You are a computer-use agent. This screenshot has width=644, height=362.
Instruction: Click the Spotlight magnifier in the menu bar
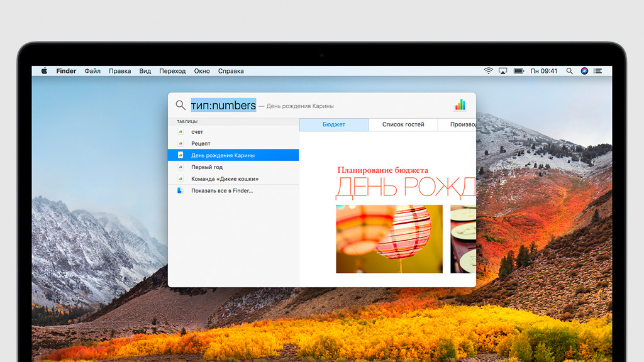pyautogui.click(x=569, y=71)
